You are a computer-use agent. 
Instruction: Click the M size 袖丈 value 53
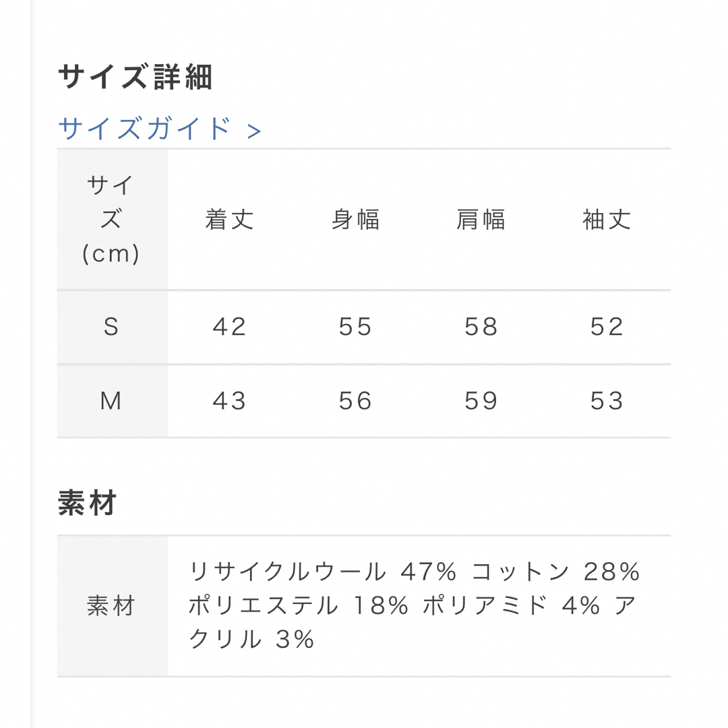[607, 401]
